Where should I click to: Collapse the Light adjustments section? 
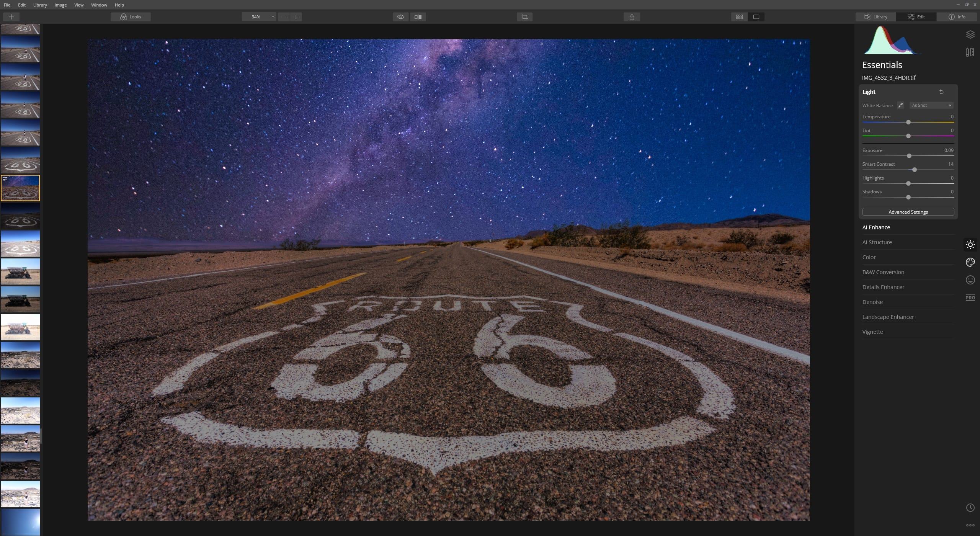coord(869,92)
